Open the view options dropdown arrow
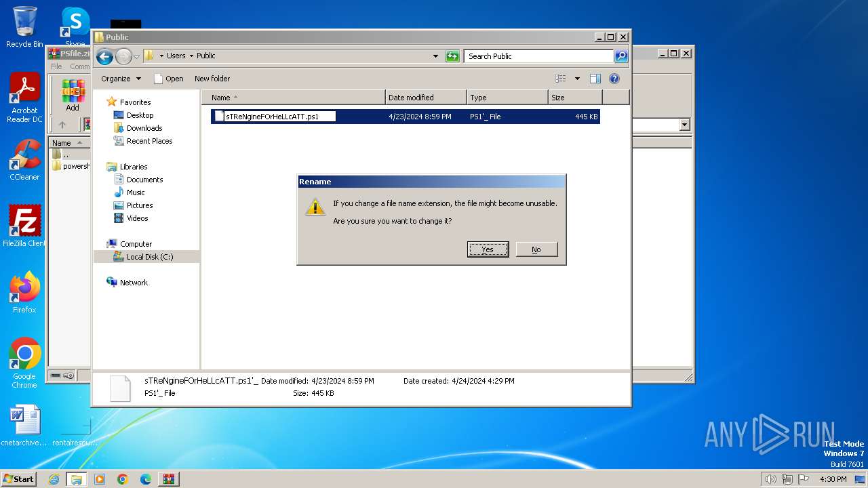The height and width of the screenshot is (488, 868). point(577,79)
